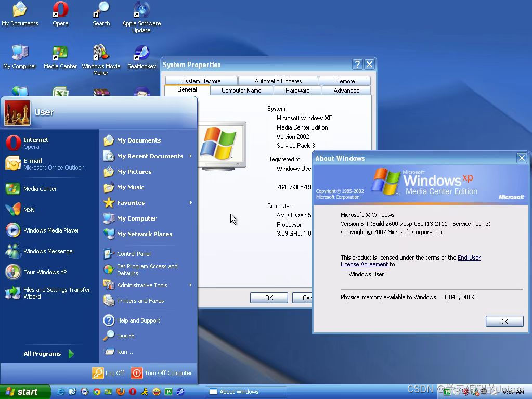Launch uTorrent from Quick Launch bar
Screen dimensions: 532x399
(x=168, y=392)
